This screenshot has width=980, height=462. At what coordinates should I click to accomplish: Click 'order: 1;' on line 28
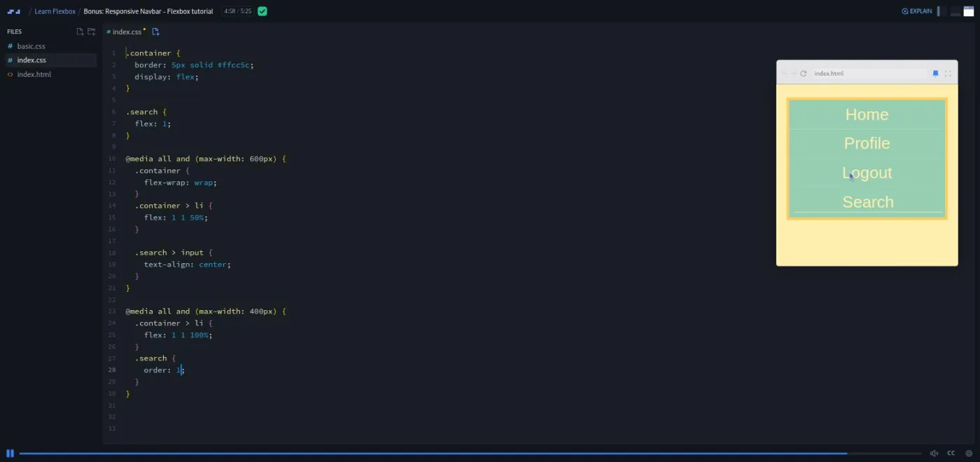(x=164, y=370)
